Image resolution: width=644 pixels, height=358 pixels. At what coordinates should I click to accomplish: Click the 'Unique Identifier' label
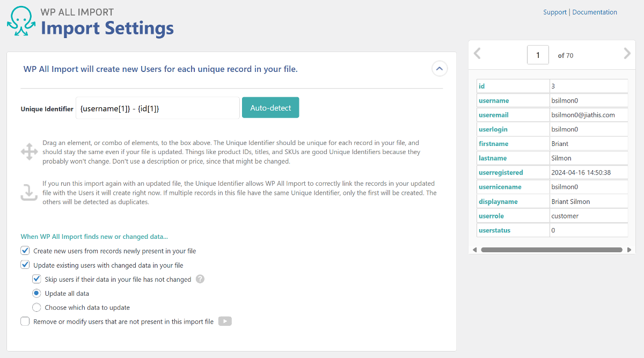coord(47,109)
